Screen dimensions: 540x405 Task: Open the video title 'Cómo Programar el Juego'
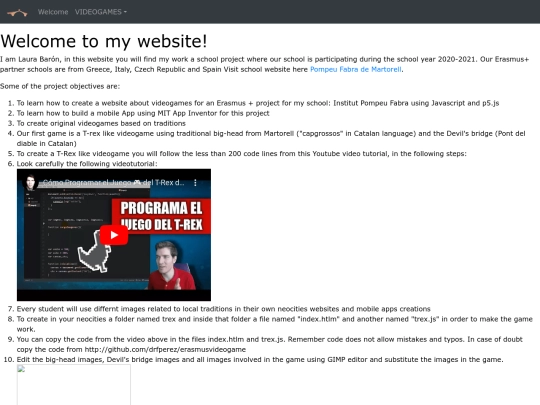point(114,183)
